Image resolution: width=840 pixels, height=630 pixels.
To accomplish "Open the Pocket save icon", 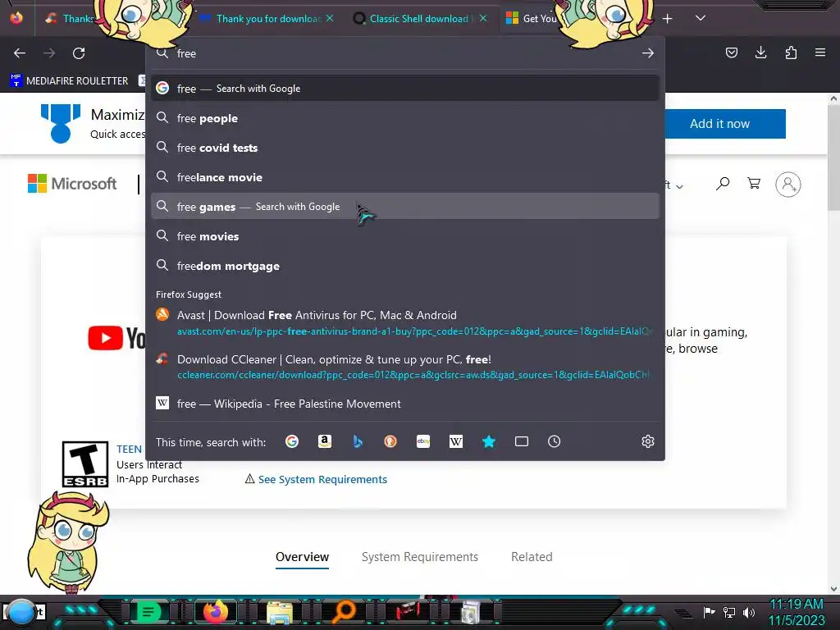I will [x=731, y=52].
